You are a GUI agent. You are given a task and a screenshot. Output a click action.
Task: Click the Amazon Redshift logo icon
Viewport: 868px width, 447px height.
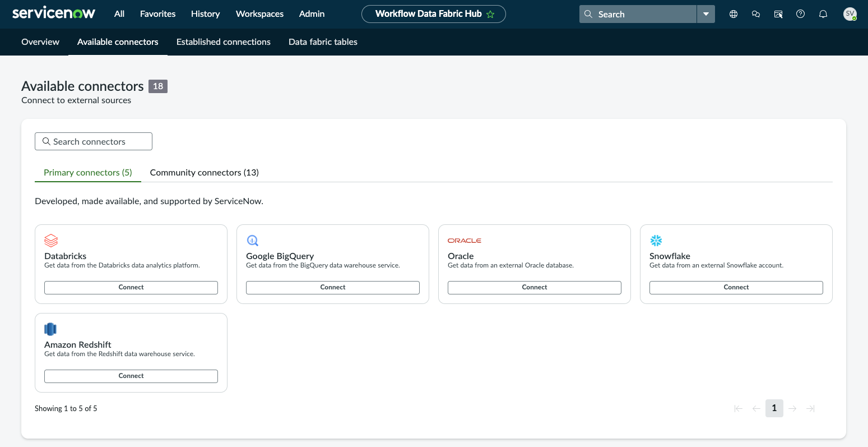point(50,329)
